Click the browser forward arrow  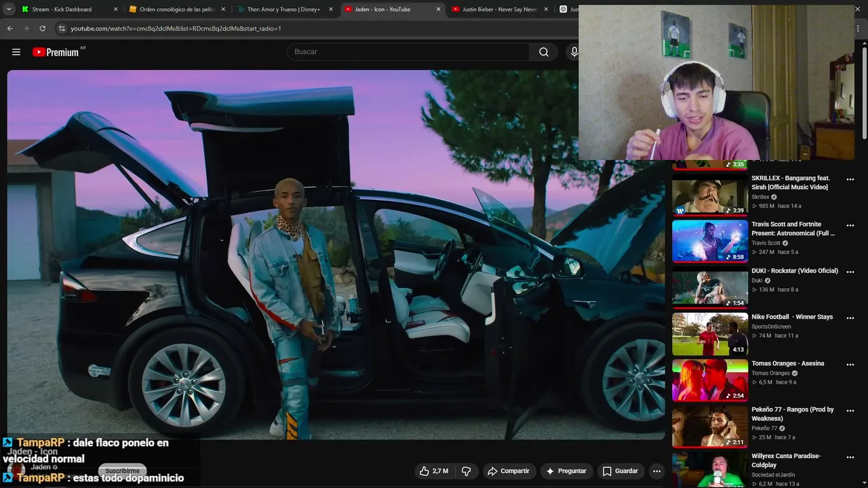point(26,28)
